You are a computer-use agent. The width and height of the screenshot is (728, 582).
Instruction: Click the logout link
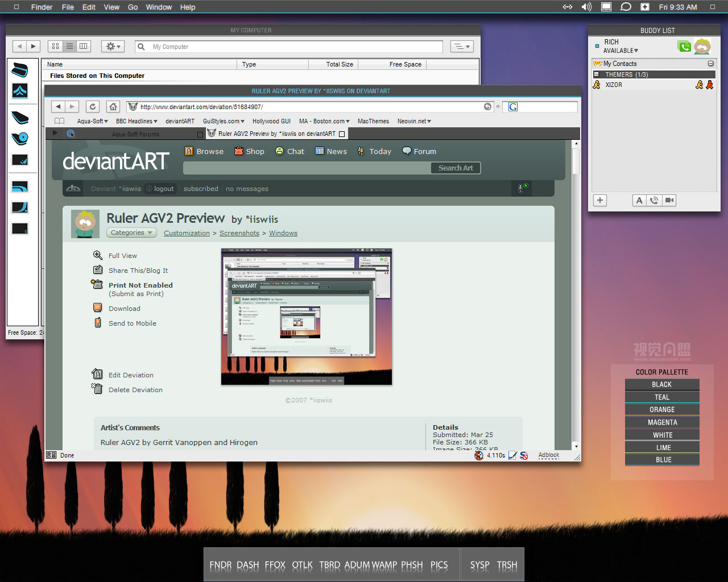164,189
